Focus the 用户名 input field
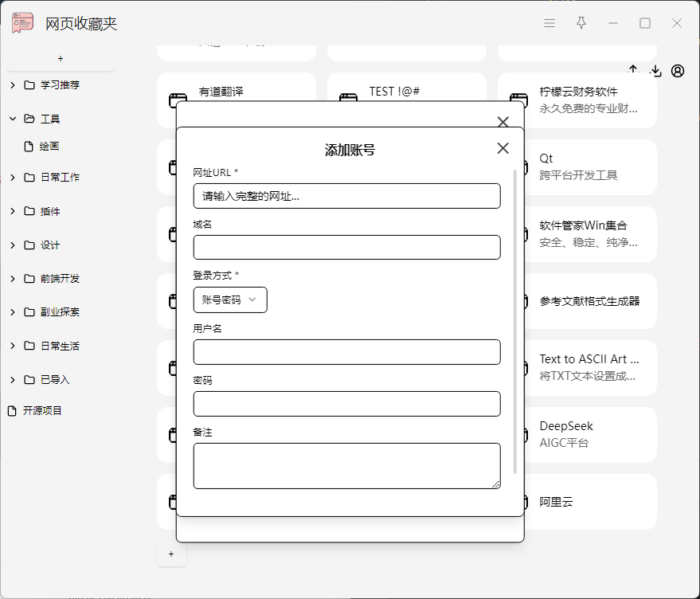Screen dimensions: 700x599 [346, 352]
